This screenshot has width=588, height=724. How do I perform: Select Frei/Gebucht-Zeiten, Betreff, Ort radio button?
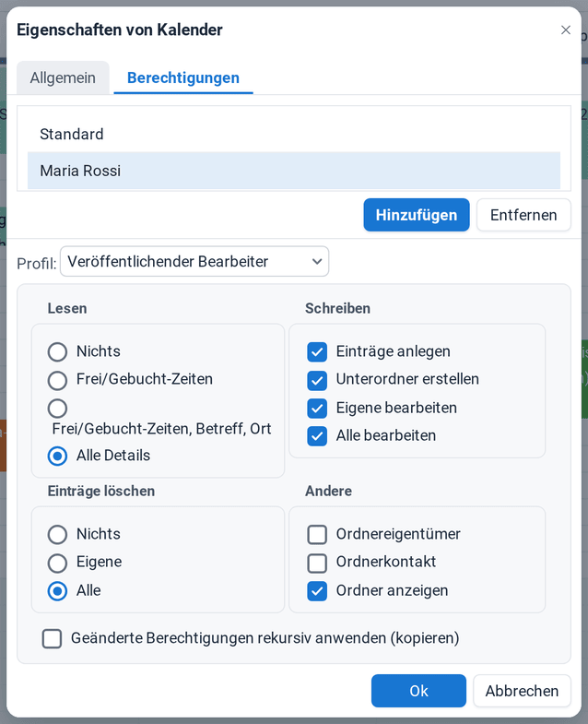pos(57,409)
